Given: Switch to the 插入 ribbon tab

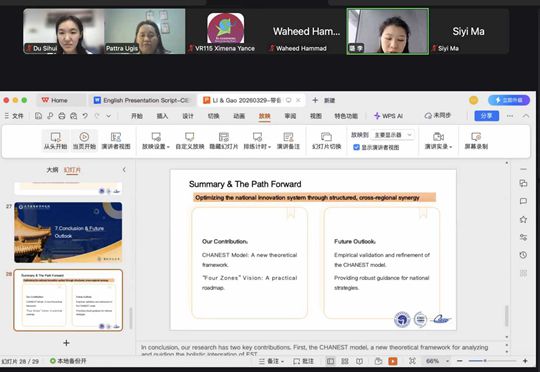Looking at the screenshot, I should tap(162, 116).
